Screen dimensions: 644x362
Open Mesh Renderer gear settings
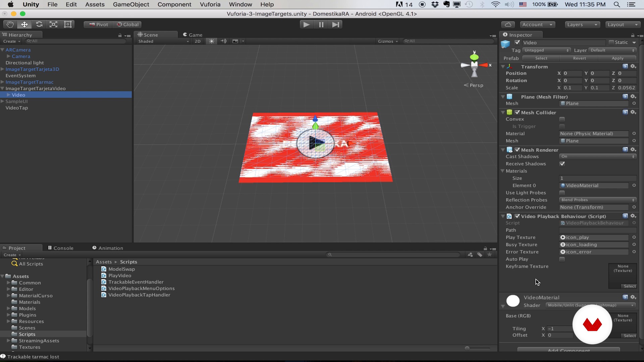(x=633, y=149)
